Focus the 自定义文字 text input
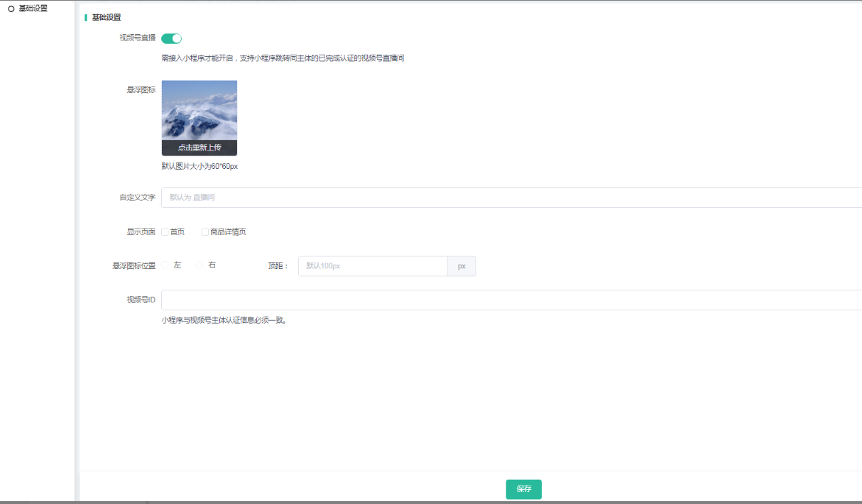The height and width of the screenshot is (504, 862). 511,197
